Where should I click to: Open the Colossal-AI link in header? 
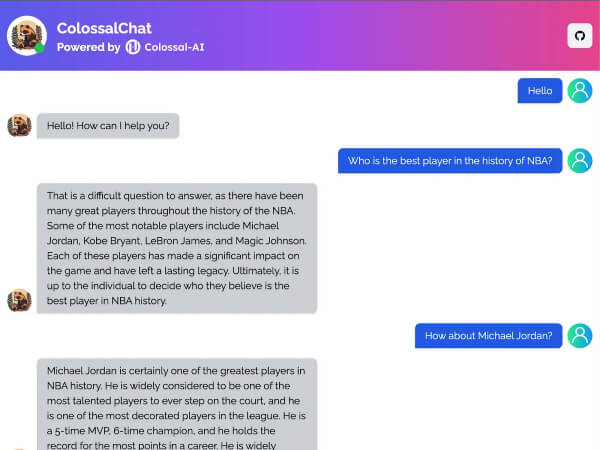click(174, 47)
